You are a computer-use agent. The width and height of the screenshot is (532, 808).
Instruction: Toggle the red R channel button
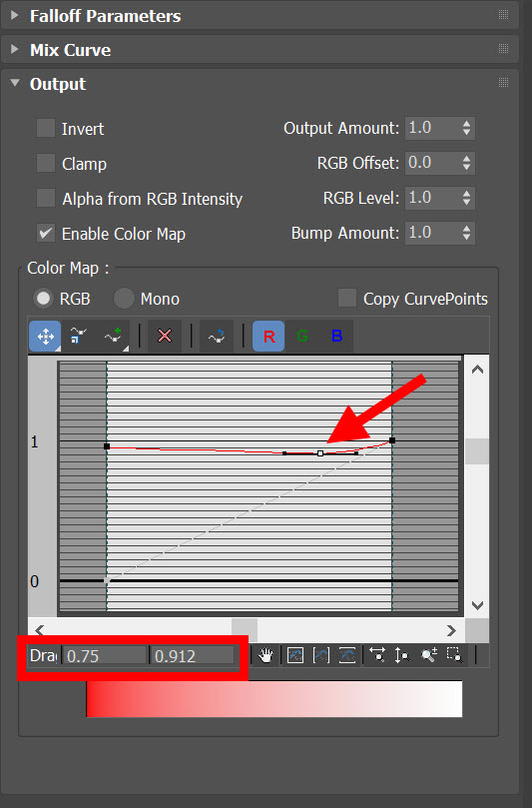(268, 336)
